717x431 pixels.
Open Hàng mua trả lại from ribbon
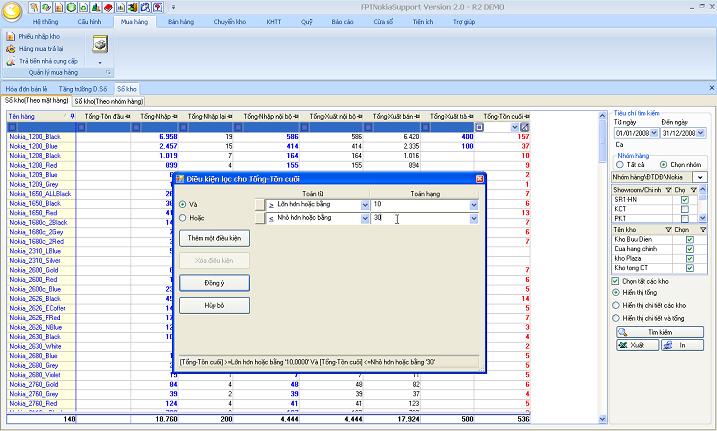point(35,48)
